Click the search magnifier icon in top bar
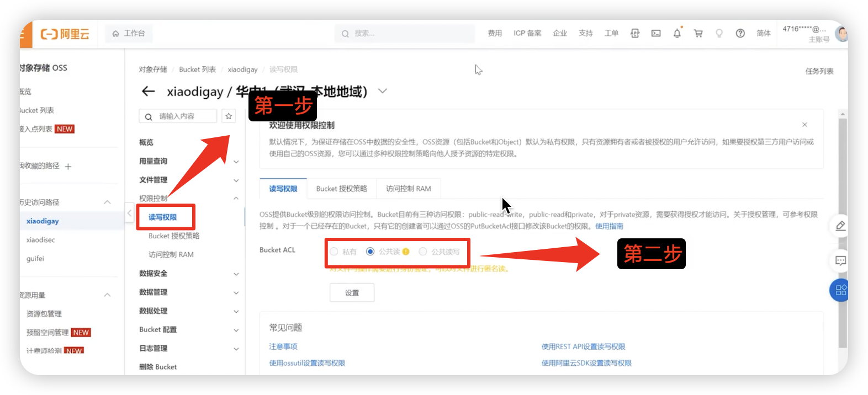Viewport: 868px width, 395px height. pyautogui.click(x=345, y=34)
